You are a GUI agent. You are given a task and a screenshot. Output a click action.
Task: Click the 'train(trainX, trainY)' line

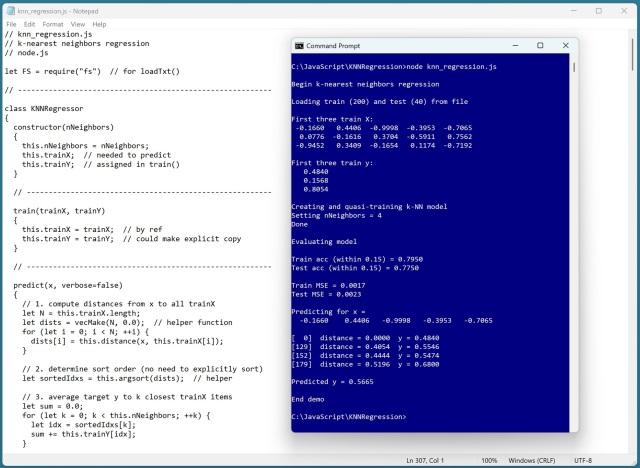(59, 211)
